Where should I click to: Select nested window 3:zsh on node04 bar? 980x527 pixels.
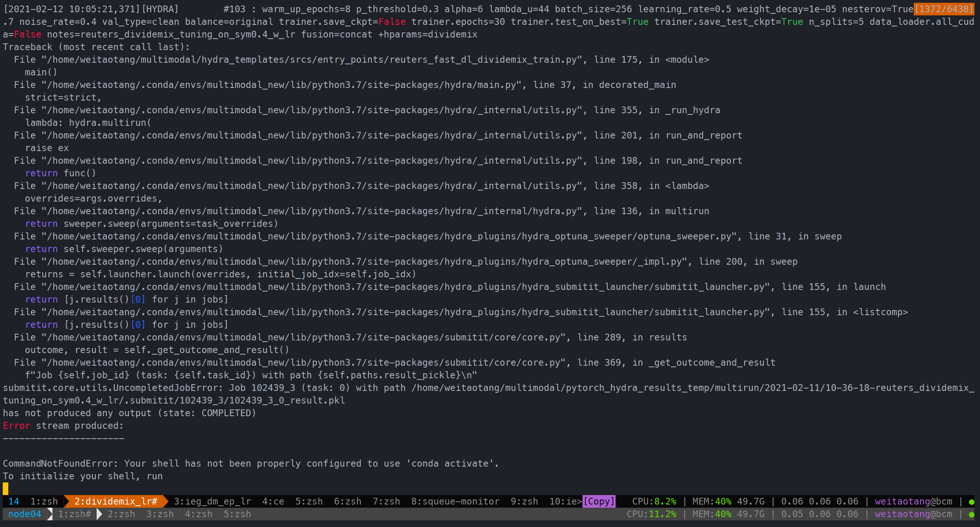[160, 514]
